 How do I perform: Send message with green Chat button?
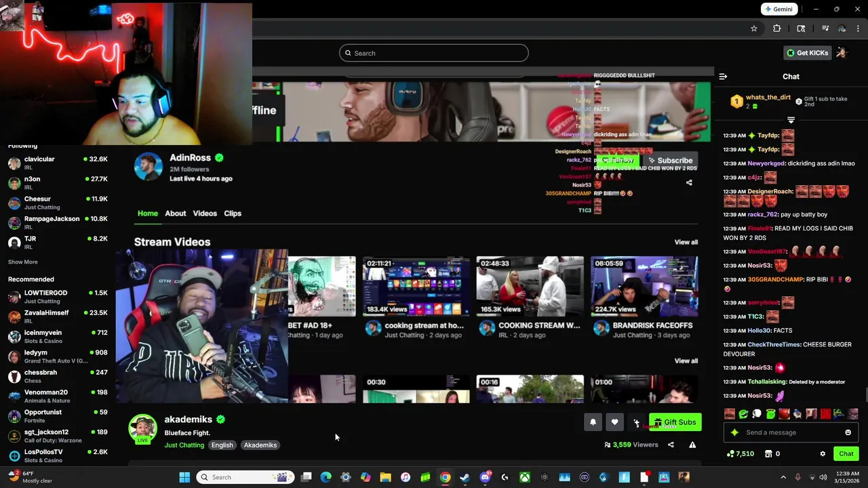click(x=846, y=453)
